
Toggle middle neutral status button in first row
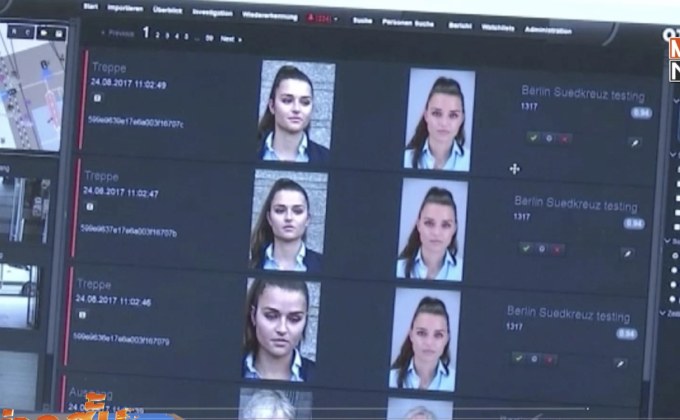(x=548, y=137)
